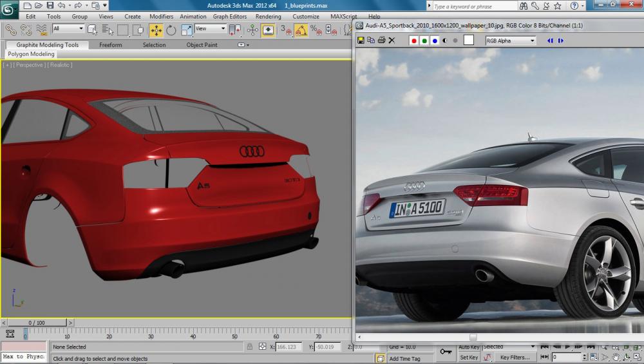This screenshot has height=364, width=644.
Task: Click the Rectangular Selection Region tool
Action: point(123,30)
